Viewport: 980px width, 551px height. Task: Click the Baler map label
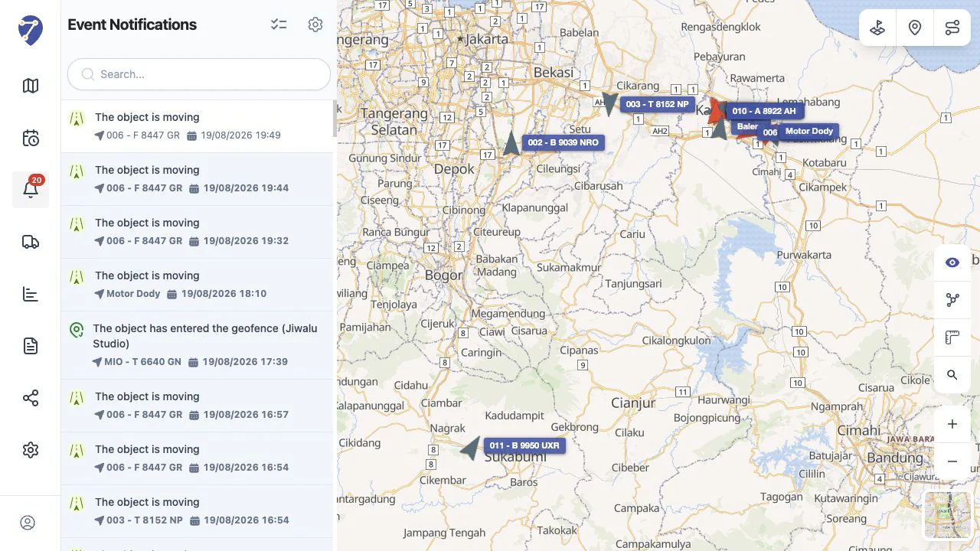[x=748, y=127]
